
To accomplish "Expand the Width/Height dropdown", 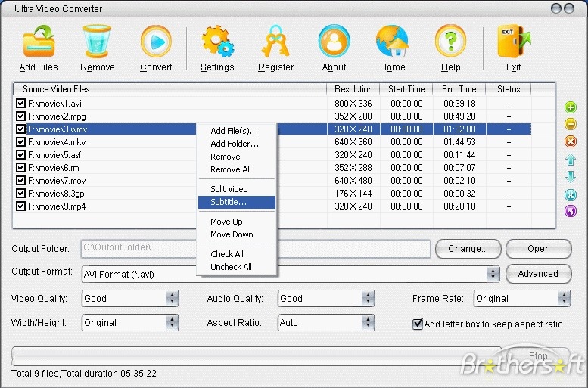I will coord(130,323).
